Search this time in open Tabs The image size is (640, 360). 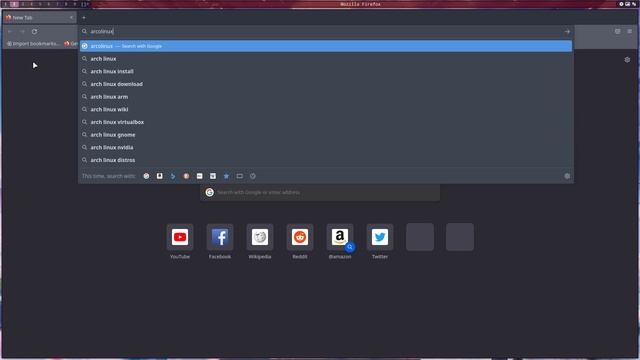[x=240, y=176]
